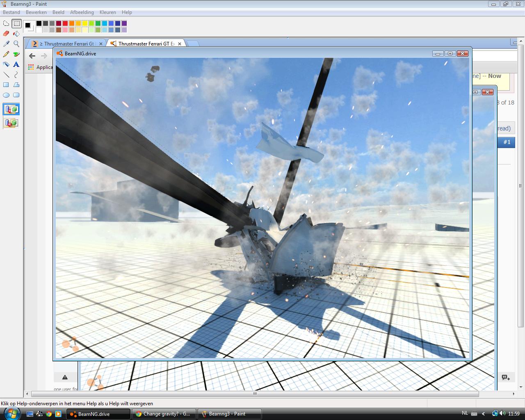Select the Rounded Rectangle tool
525x420 pixels.
16,95
